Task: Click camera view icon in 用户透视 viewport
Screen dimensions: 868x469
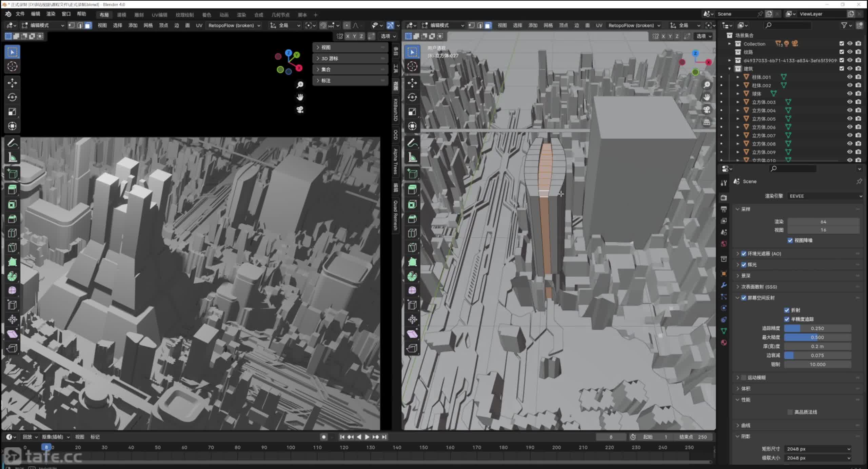Action: pos(707,109)
